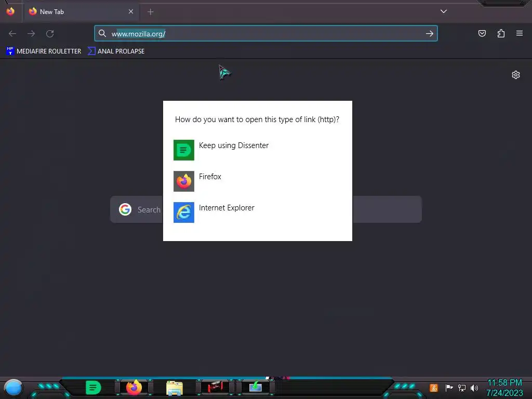This screenshot has height=399, width=532.
Task: Click the Google search box on new tab
Action: click(x=266, y=209)
